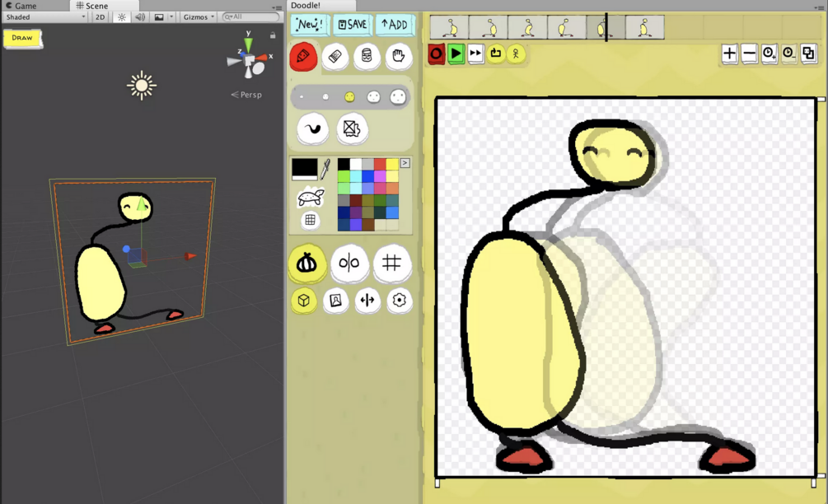The image size is (828, 504).
Task: Toggle scene lighting sun button
Action: coord(121,17)
